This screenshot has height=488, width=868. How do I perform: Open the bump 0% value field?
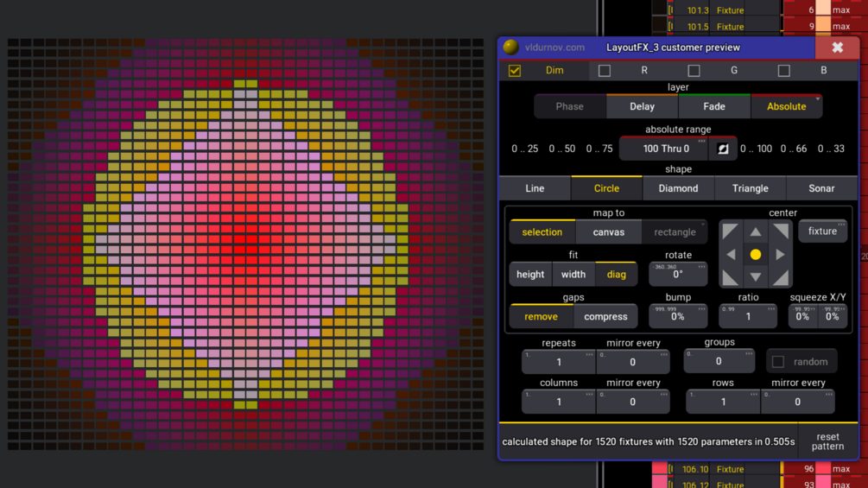[x=678, y=316]
